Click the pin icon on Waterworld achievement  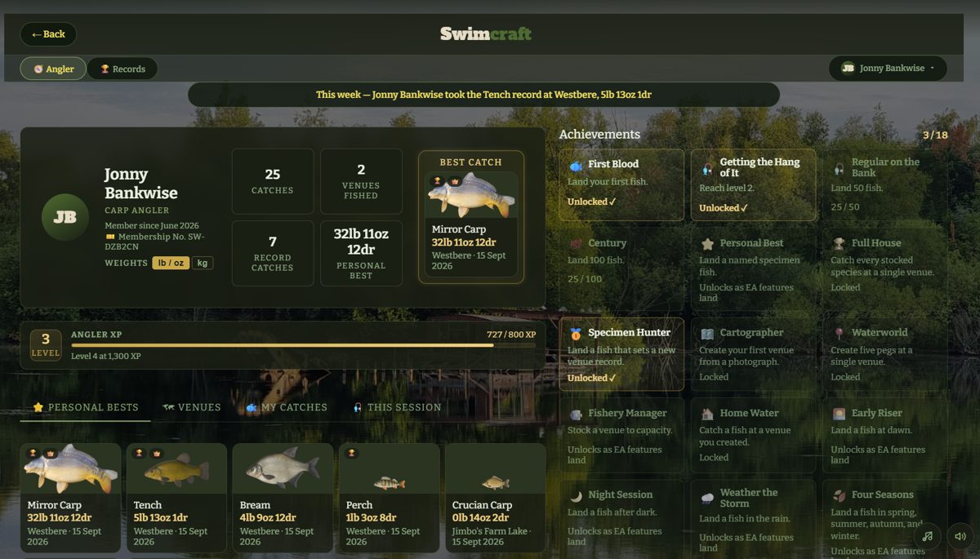(x=839, y=333)
